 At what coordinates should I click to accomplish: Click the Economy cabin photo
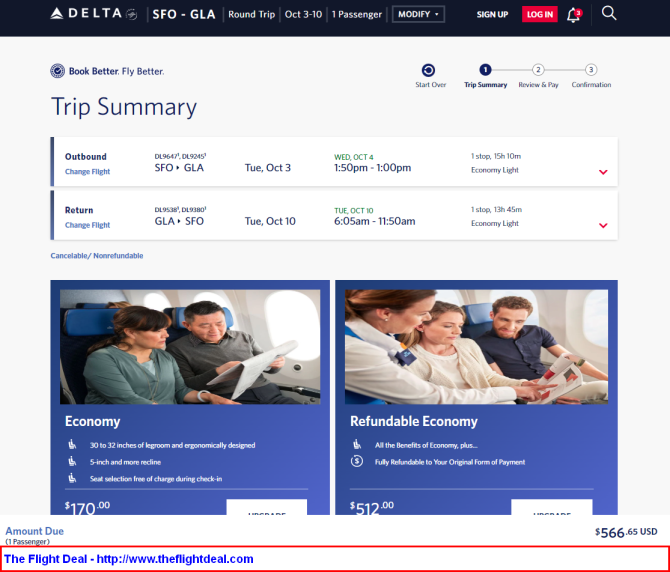190,347
